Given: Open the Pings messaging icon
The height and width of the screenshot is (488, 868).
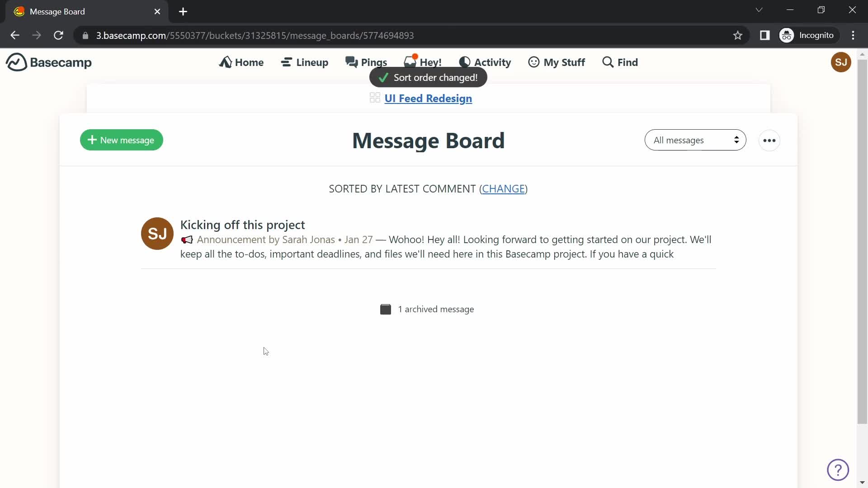Looking at the screenshot, I should (366, 62).
